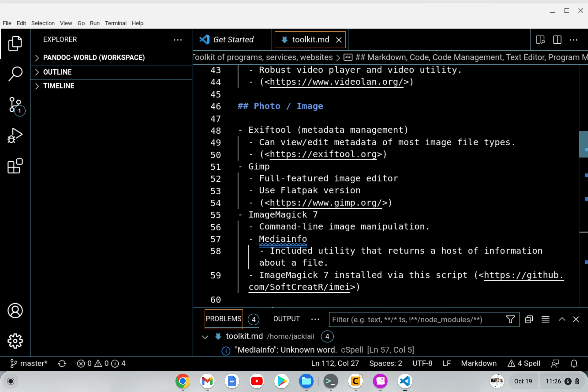
Task: Toggle View as Table in Problems panel
Action: (x=545, y=319)
